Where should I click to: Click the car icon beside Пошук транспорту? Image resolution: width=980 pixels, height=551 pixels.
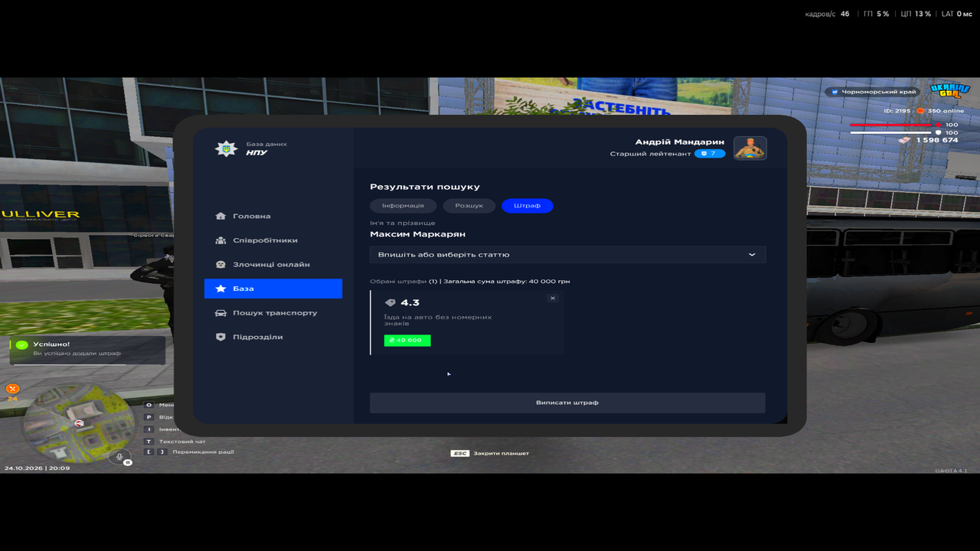tap(220, 313)
